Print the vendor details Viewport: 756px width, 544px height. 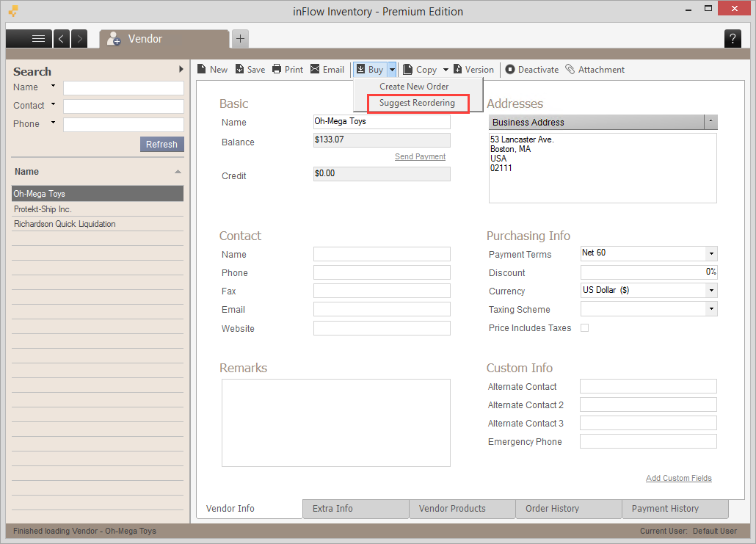[288, 70]
